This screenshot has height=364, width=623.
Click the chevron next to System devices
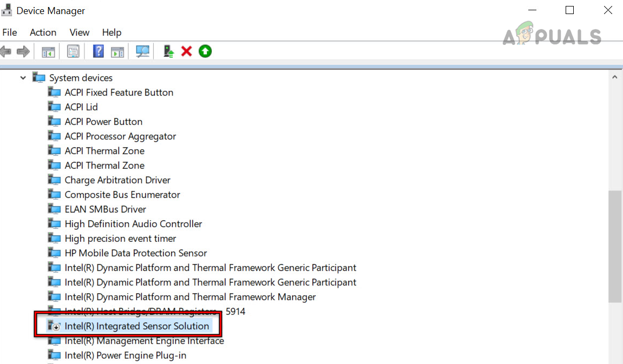tap(23, 78)
